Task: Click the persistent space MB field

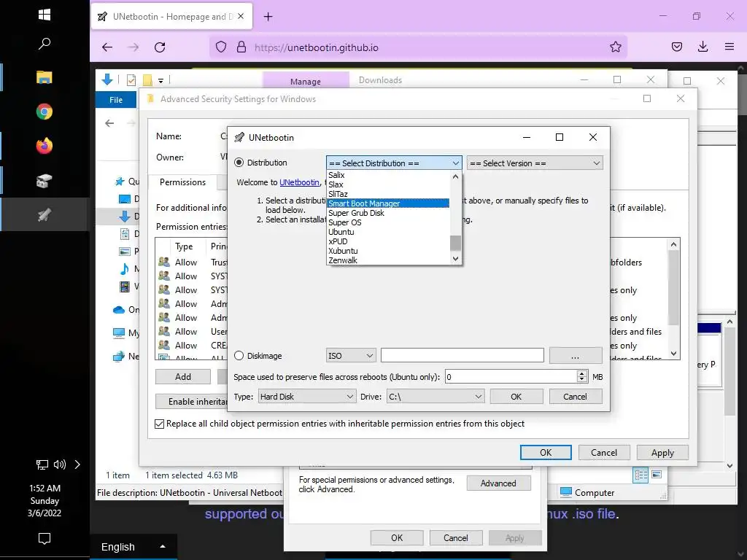Action: click(511, 377)
